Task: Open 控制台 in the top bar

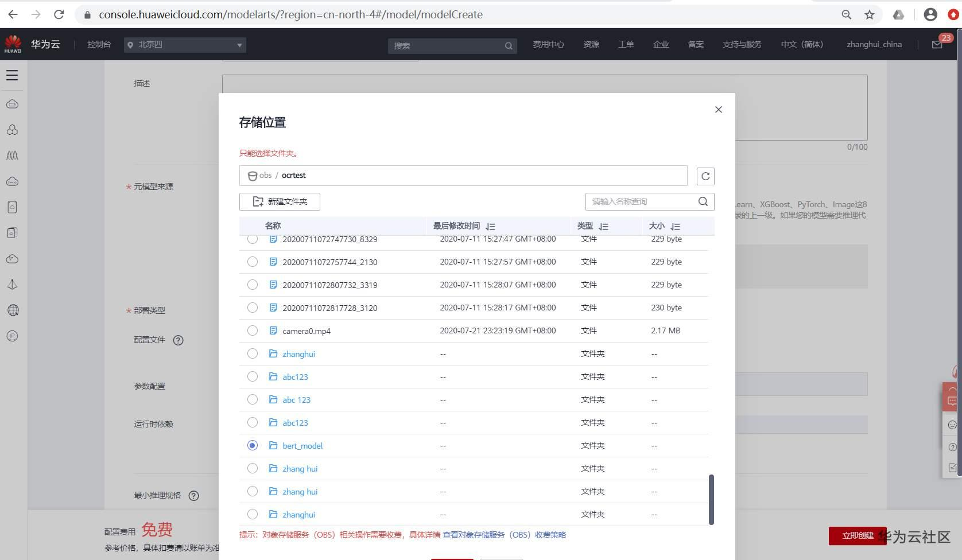Action: 99,44
